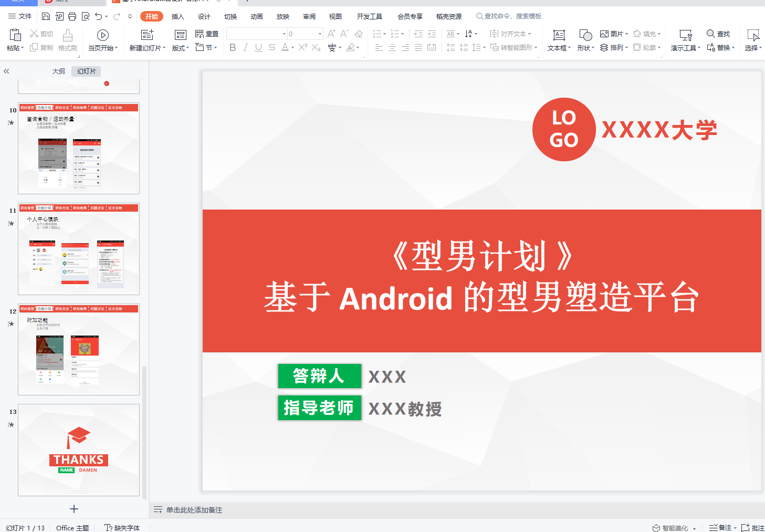Collapse the slide panel with double-chevron icon

click(x=6, y=71)
